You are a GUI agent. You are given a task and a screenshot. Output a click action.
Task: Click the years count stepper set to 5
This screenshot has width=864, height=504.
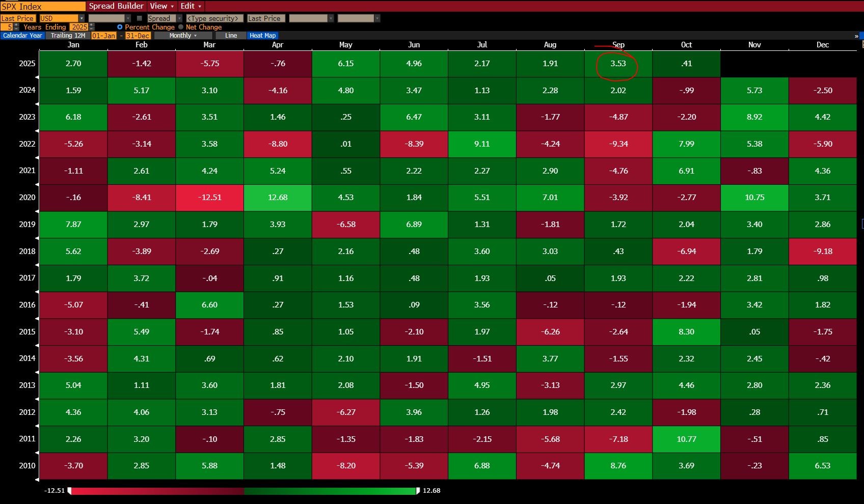(x=10, y=27)
